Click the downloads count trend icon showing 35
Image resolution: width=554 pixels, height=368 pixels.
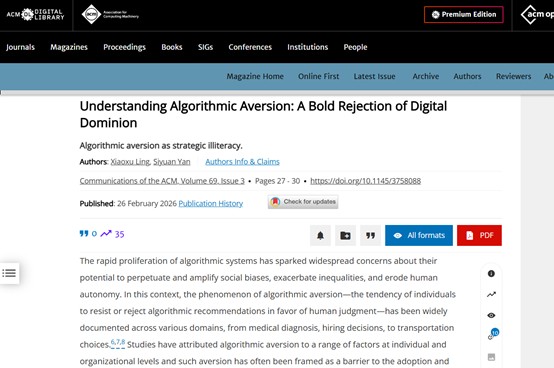point(112,234)
